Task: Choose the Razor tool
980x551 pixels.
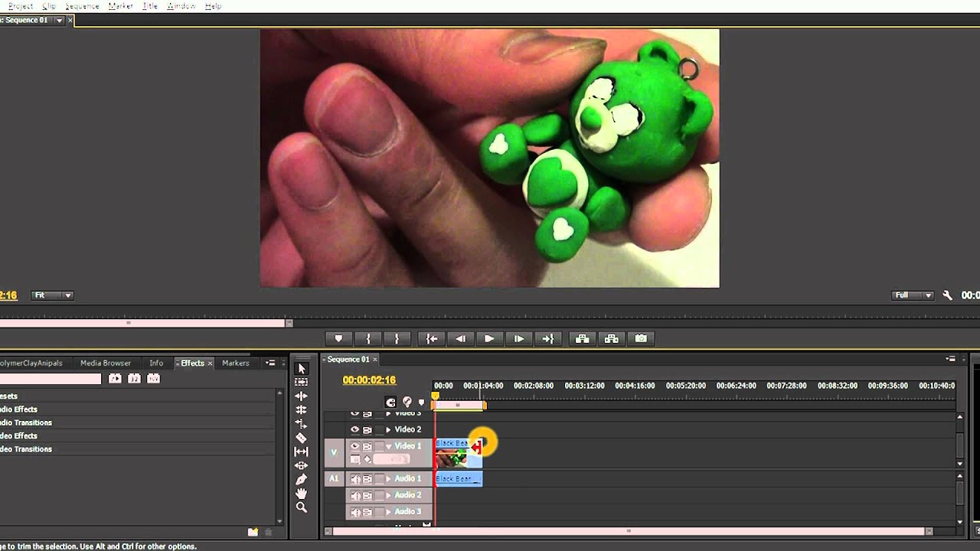Action: (x=301, y=438)
